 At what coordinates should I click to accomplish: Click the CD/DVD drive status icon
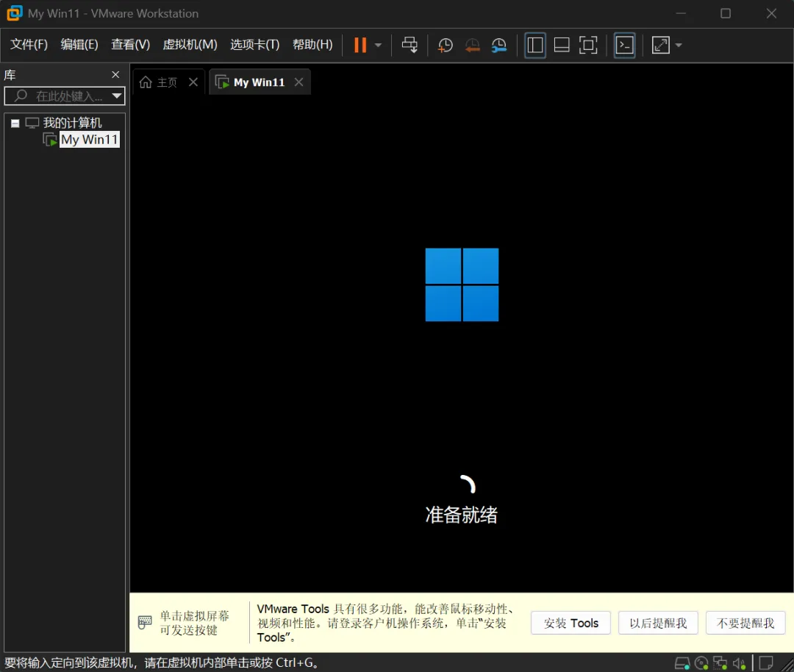coord(701,663)
